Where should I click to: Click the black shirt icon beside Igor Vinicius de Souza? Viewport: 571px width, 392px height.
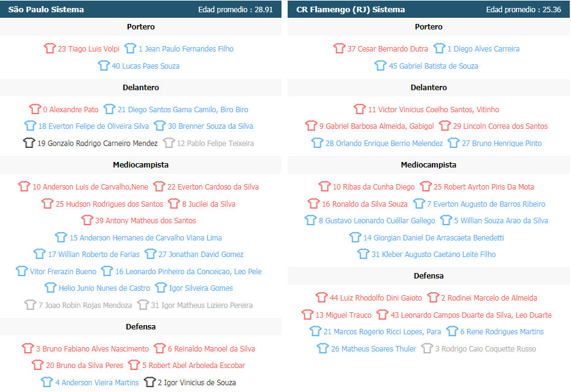150,382
